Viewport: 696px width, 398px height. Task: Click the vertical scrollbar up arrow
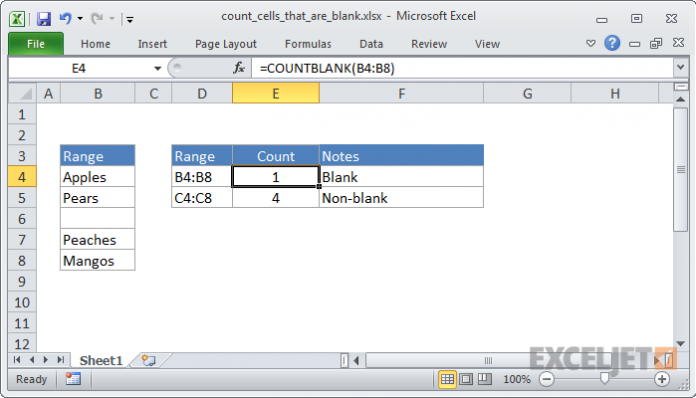(680, 99)
